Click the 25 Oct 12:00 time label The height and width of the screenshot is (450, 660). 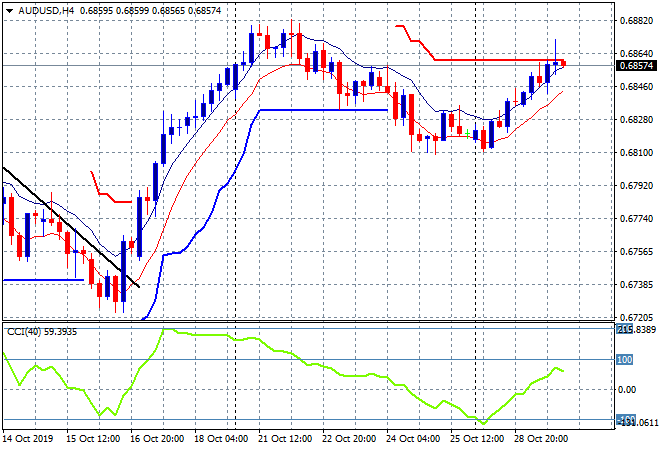[477, 439]
